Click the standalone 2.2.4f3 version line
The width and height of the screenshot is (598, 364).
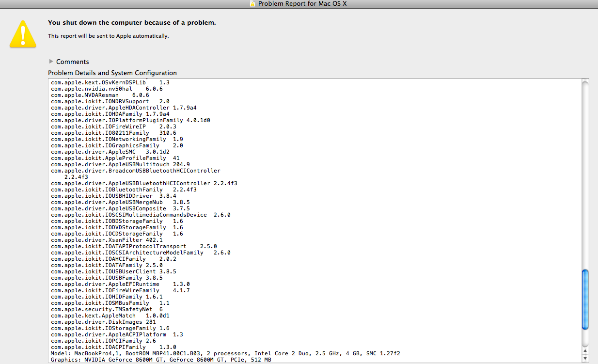click(76, 177)
